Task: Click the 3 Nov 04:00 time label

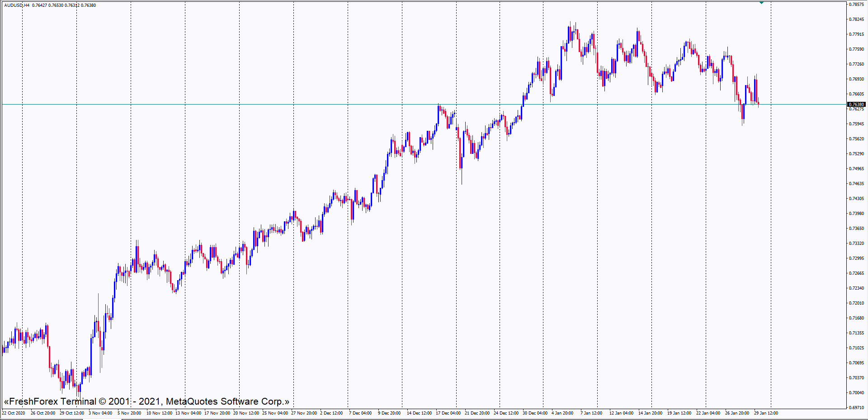Action: click(x=100, y=413)
